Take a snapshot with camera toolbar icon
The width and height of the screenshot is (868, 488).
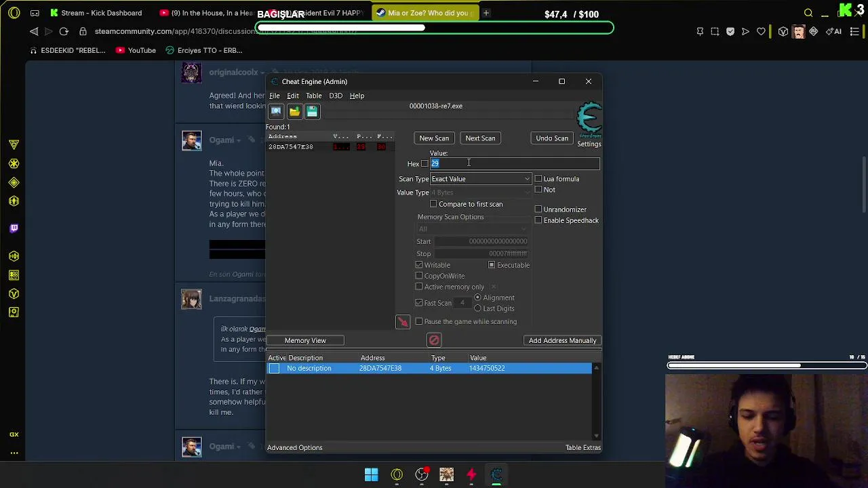point(715,31)
